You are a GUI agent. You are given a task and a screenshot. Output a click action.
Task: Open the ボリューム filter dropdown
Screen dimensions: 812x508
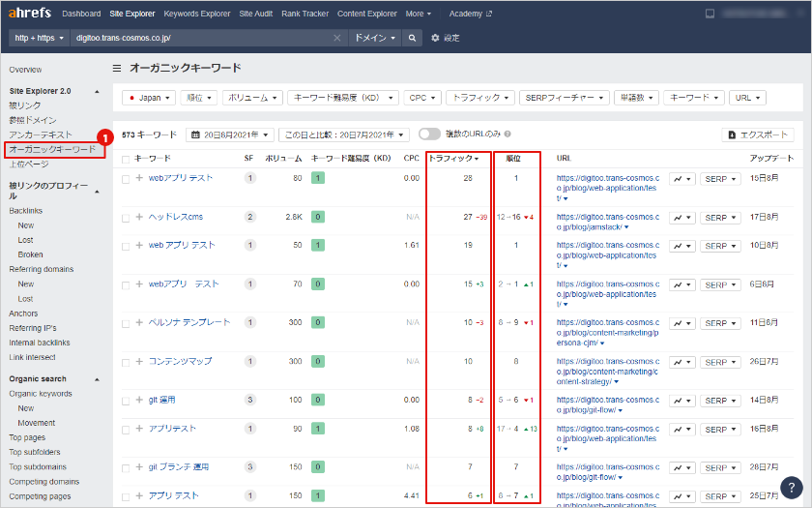(x=253, y=98)
